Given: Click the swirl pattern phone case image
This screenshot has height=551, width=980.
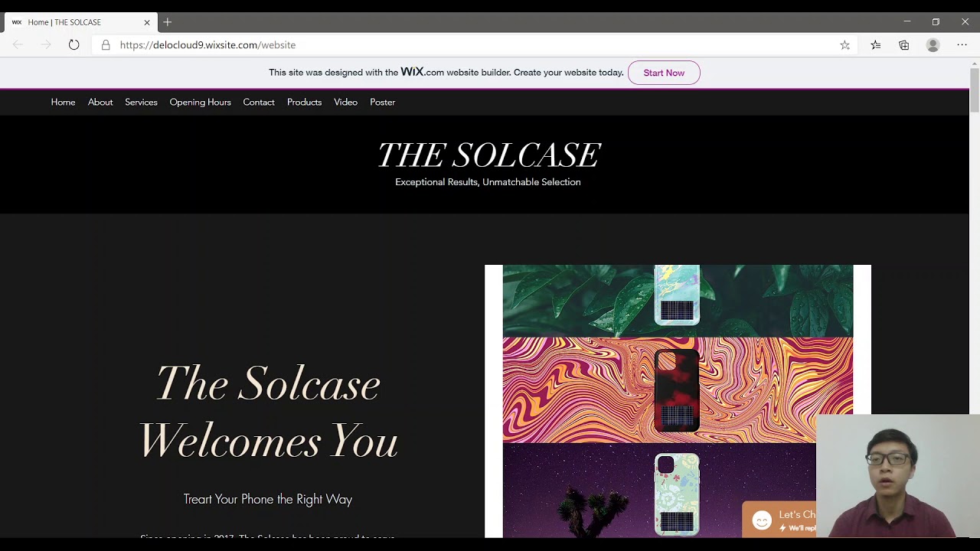Looking at the screenshot, I should point(678,390).
